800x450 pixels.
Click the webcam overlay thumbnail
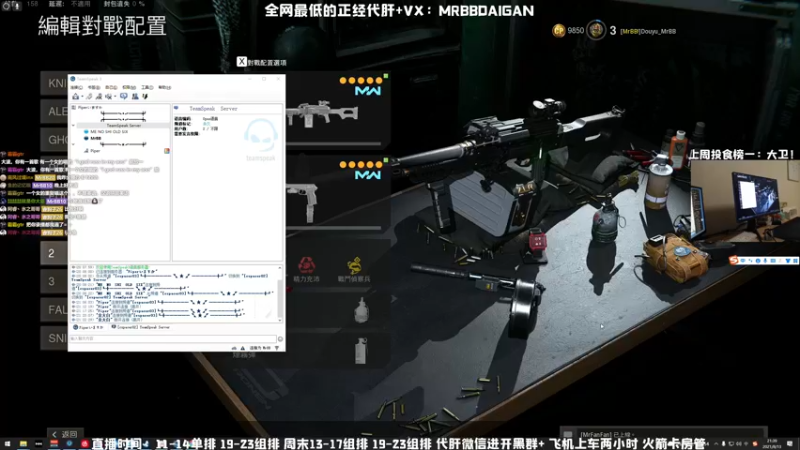click(745, 200)
